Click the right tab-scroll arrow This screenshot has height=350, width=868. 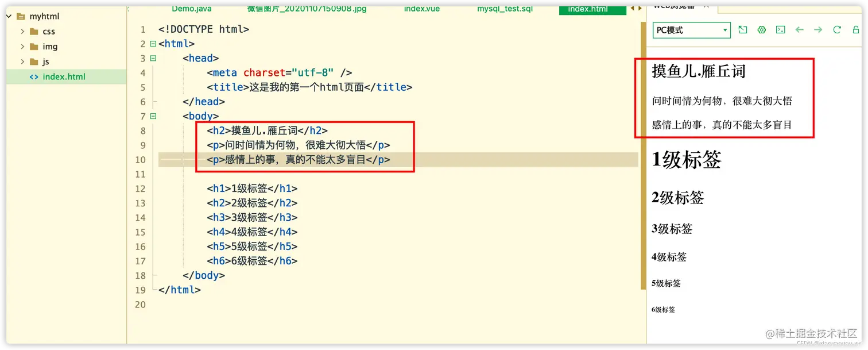640,8
